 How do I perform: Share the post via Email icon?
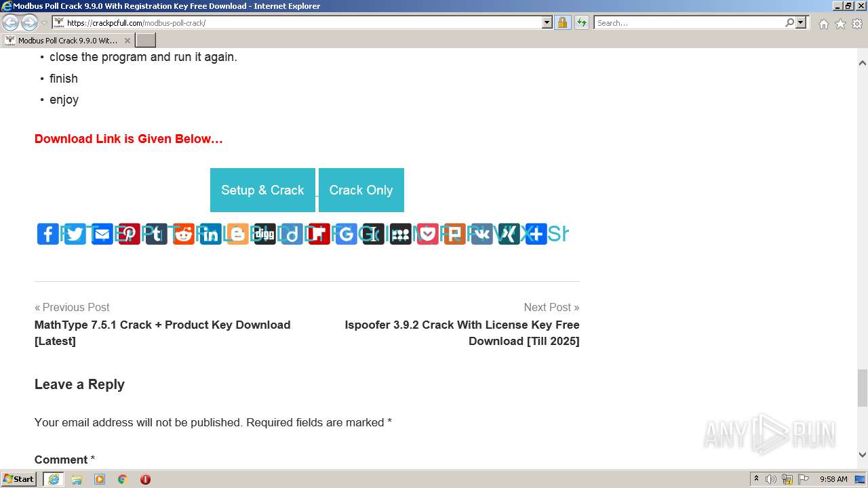(x=102, y=234)
